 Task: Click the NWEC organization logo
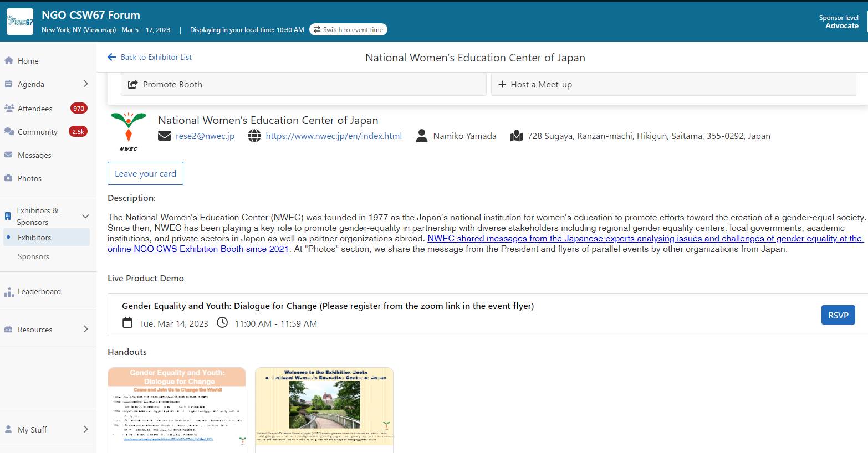129,132
